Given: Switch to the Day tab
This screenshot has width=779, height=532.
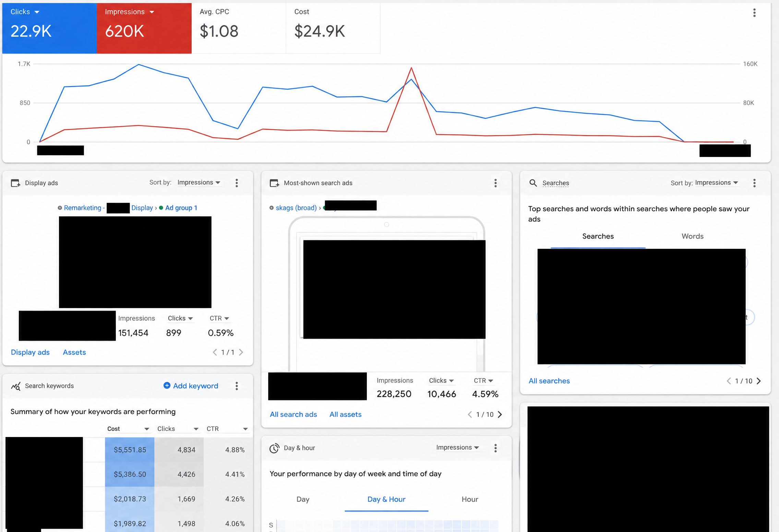Looking at the screenshot, I should point(303,499).
